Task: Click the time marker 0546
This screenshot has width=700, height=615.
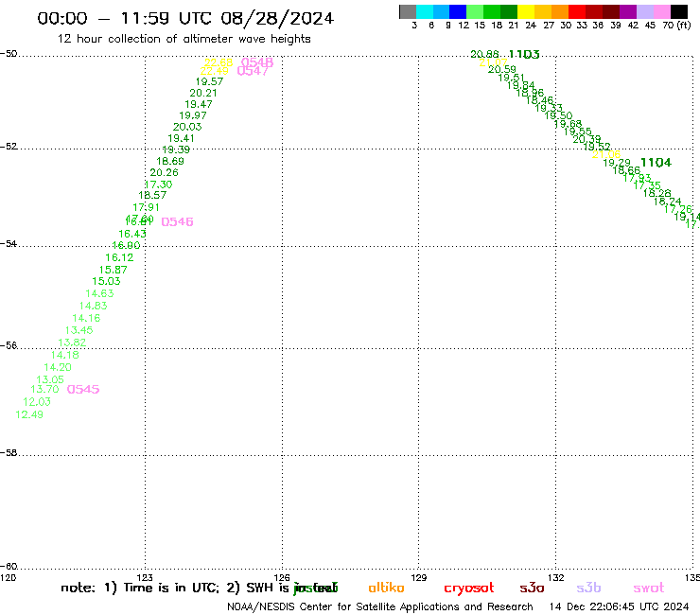Action: [177, 221]
